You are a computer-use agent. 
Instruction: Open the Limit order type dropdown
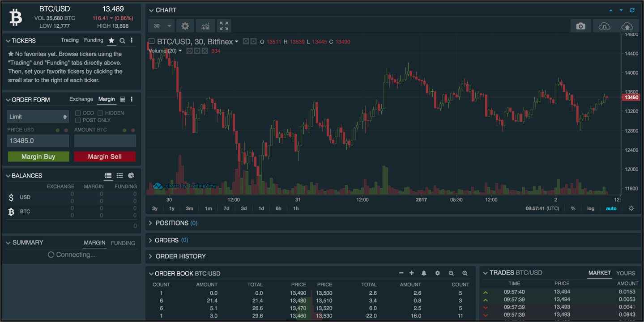38,117
